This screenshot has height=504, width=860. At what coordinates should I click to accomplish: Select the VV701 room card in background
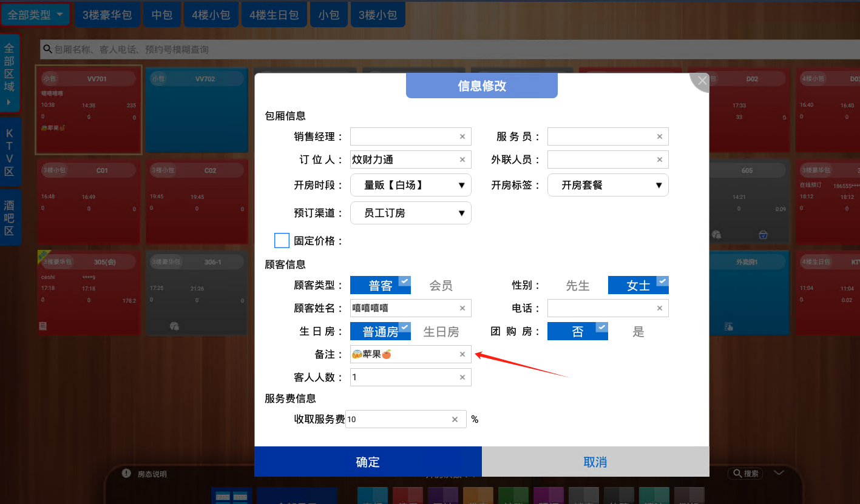click(x=89, y=110)
